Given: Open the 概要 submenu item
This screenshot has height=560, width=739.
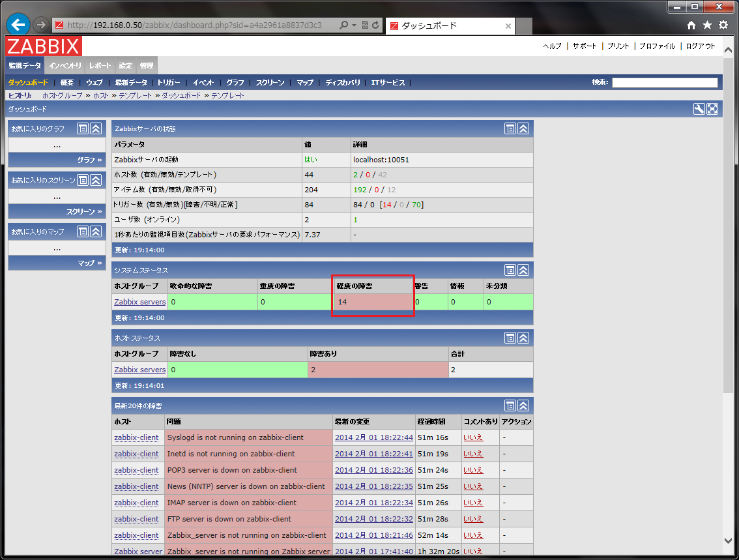Looking at the screenshot, I should (67, 83).
